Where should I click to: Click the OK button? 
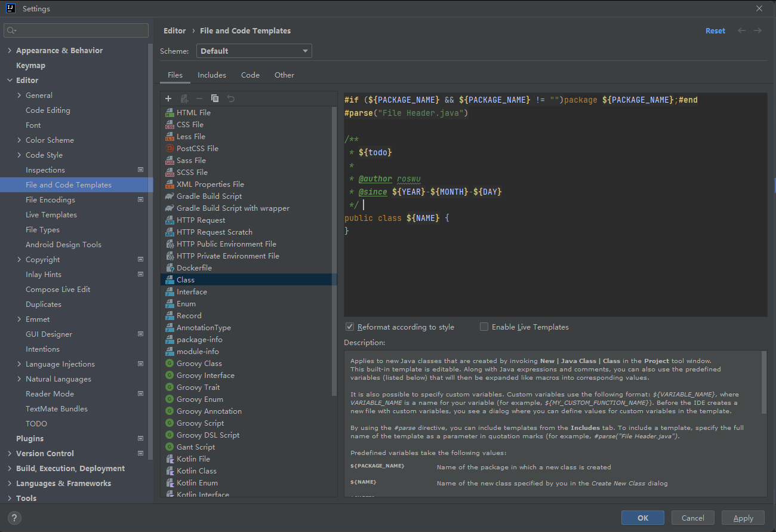coord(643,518)
